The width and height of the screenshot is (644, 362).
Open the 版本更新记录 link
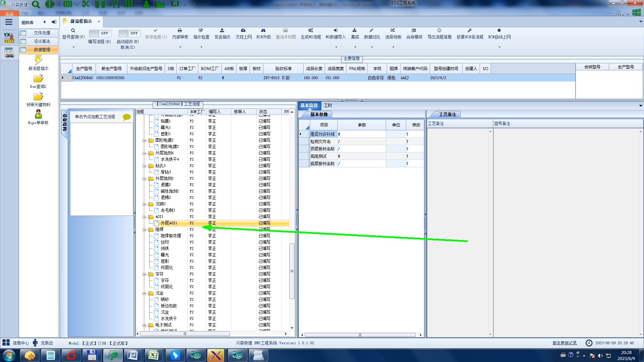565,343
